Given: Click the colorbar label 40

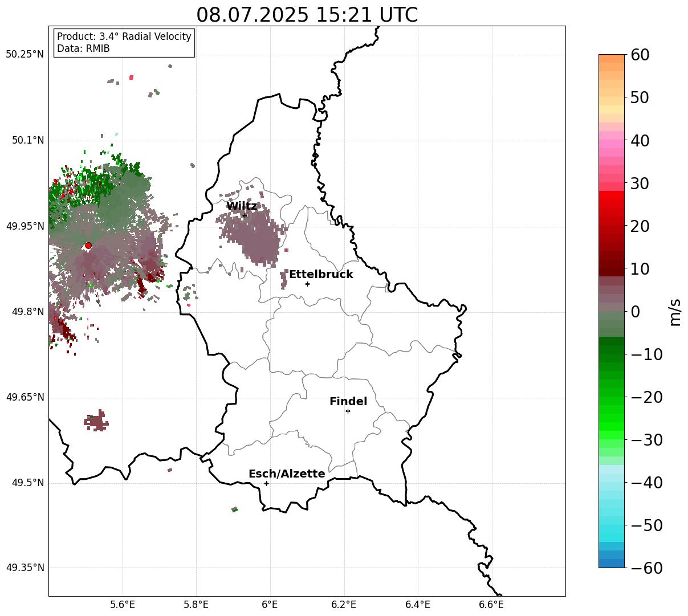Looking at the screenshot, I should (x=640, y=140).
